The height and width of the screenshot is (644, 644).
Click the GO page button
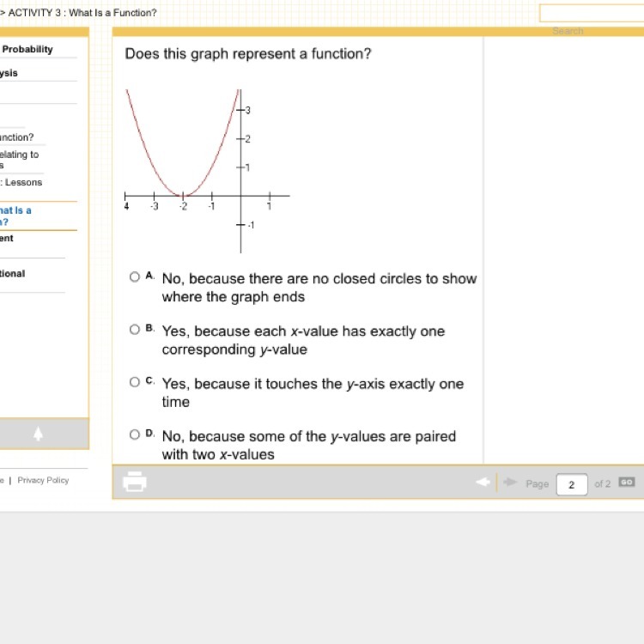point(626,483)
